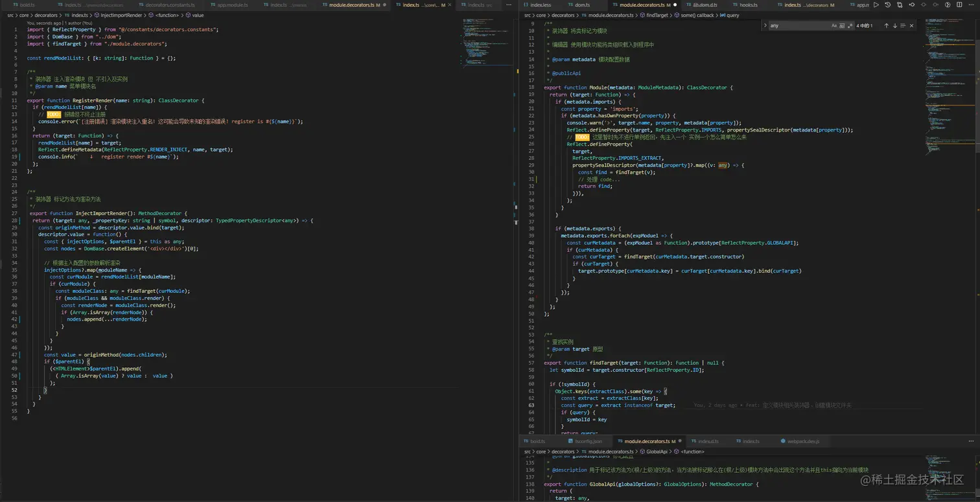The width and height of the screenshot is (980, 502).
Task: Click unsaved dot on right group module.decorators.ts tab
Action: [675, 5]
